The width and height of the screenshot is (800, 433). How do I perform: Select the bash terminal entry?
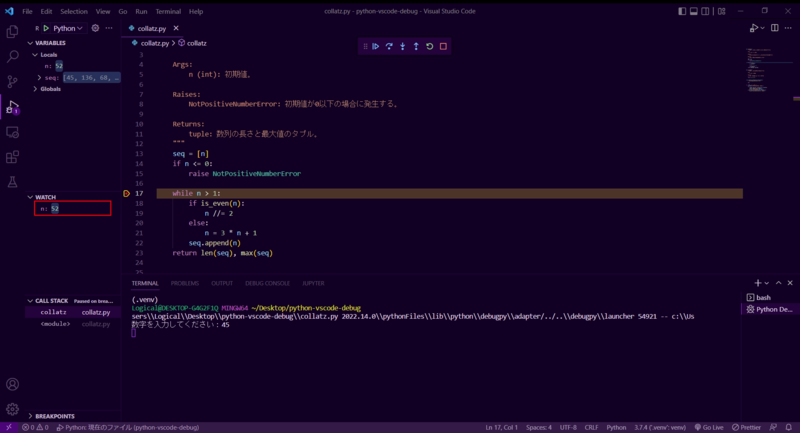[x=769, y=297]
